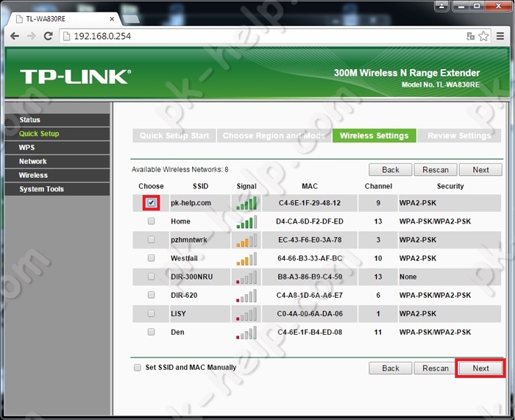The height and width of the screenshot is (420, 515).
Task: Click the Chrome user profile button
Action: [x=442, y=6]
